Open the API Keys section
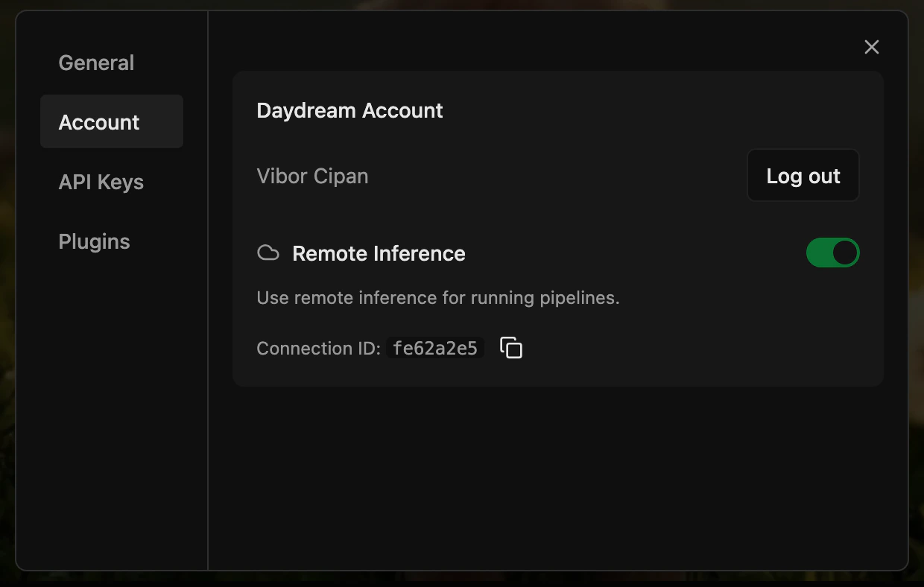Screen dimensions: 924x587 (x=101, y=182)
